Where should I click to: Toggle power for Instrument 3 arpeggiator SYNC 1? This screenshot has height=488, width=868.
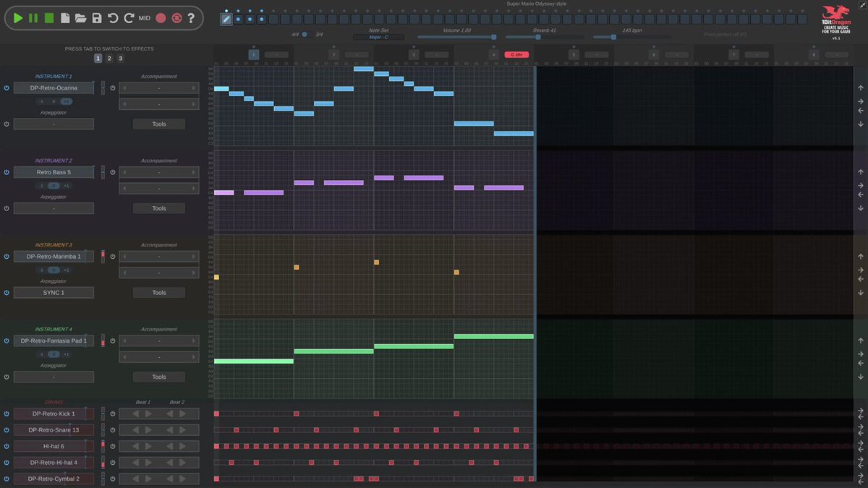(x=7, y=293)
